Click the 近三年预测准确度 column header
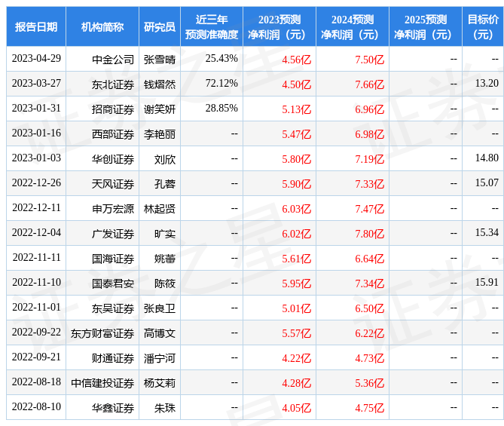Image resolution: width=504 pixels, height=426 pixels. coord(212,26)
